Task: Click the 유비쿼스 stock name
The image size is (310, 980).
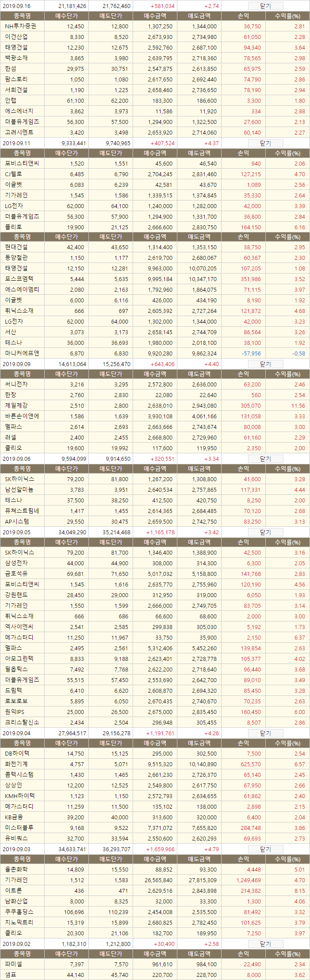Action: coord(16,838)
